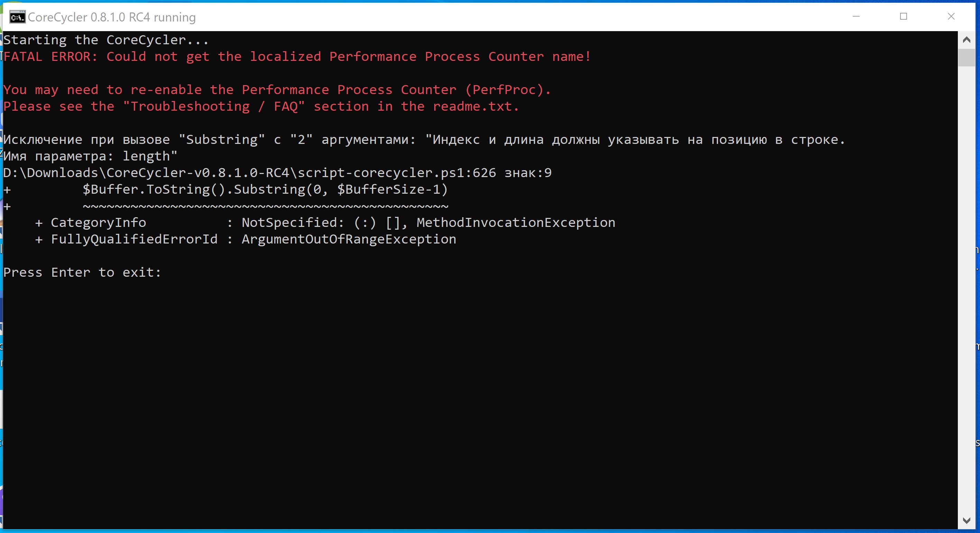
Task: Click the 'You may need to re-enable' line
Action: pos(277,90)
